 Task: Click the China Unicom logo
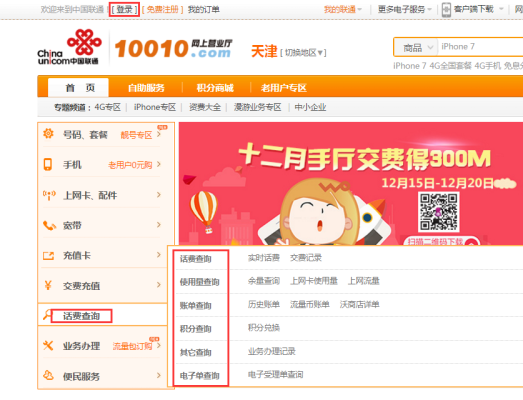(69, 47)
